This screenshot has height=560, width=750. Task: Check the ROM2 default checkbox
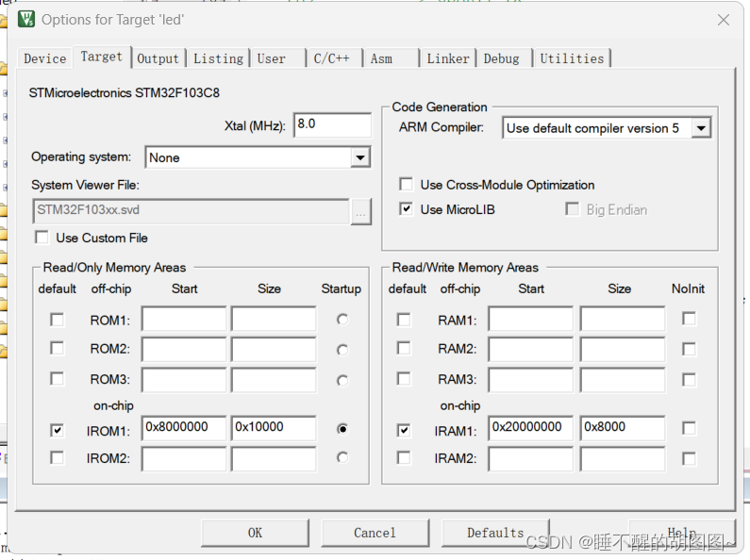pos(57,348)
